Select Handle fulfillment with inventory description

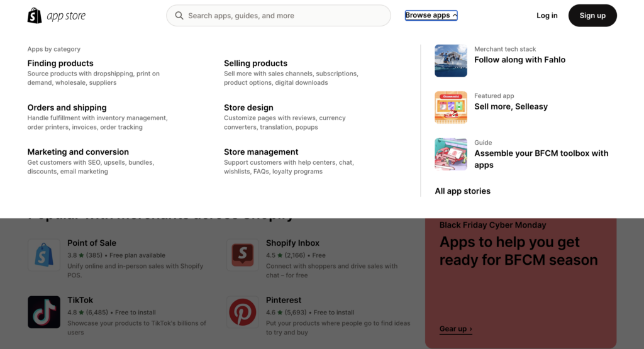97,123
